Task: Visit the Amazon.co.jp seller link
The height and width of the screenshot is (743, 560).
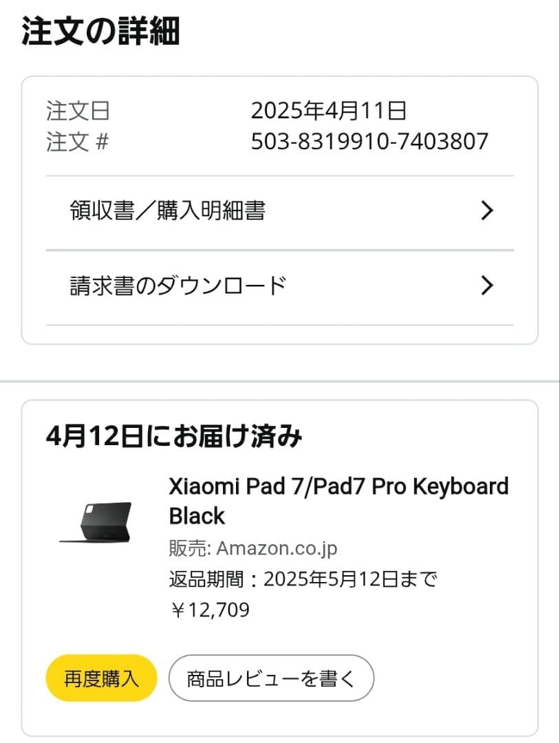Action: coord(275,548)
